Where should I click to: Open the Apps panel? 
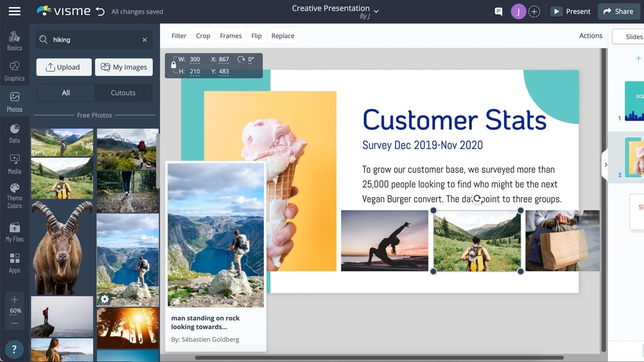click(14, 263)
